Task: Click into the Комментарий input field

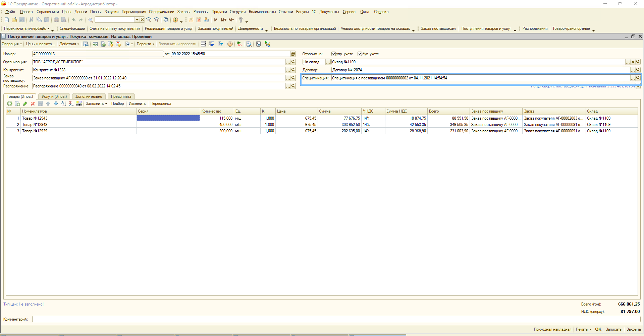Action: (x=335, y=319)
